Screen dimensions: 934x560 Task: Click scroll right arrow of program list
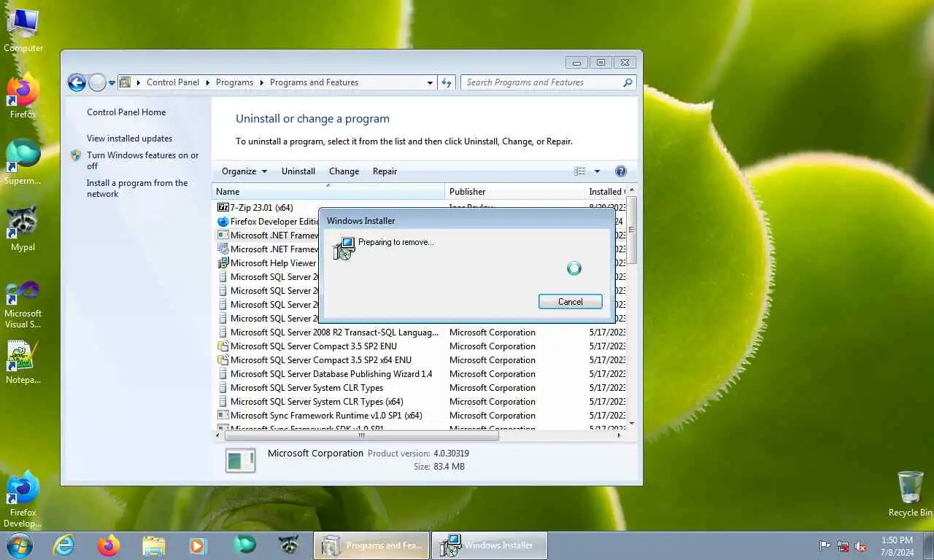tap(620, 435)
